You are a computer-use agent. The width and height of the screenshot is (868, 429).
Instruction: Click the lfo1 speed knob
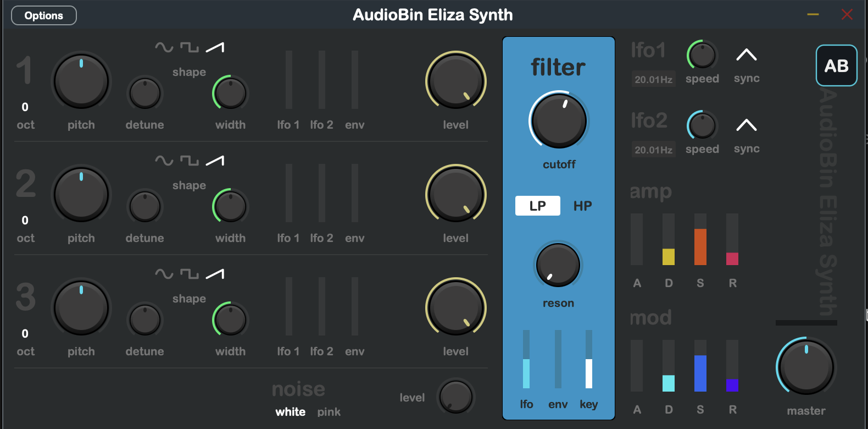702,55
